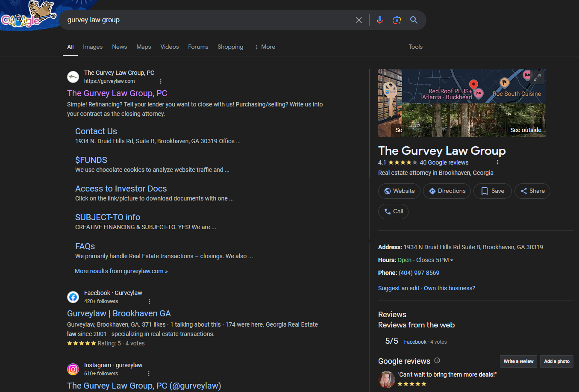Open options menu beside Instagram 610+ followers

tap(149, 374)
